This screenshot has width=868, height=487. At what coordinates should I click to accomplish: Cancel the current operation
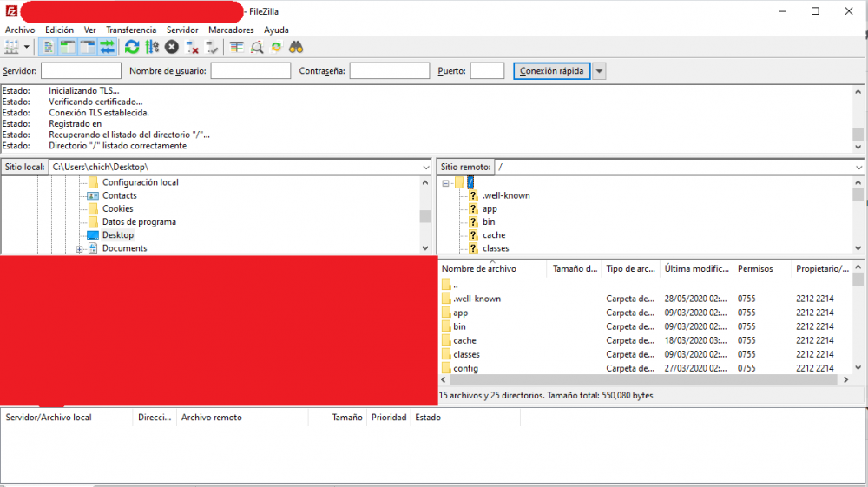[x=172, y=47]
